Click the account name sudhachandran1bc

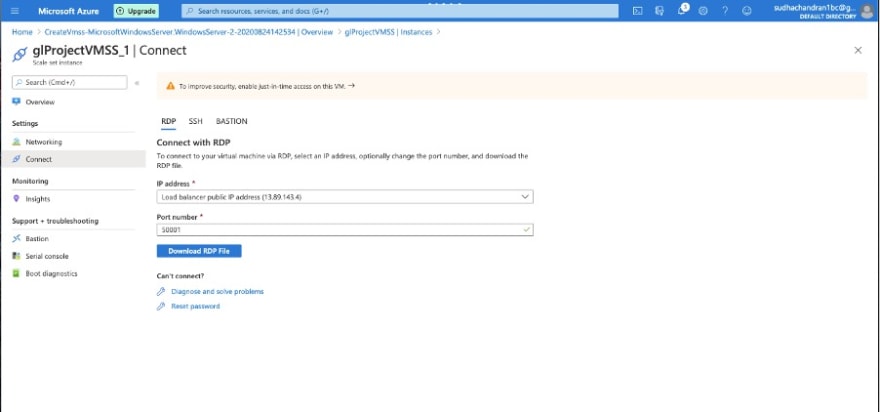pyautogui.click(x=815, y=7)
